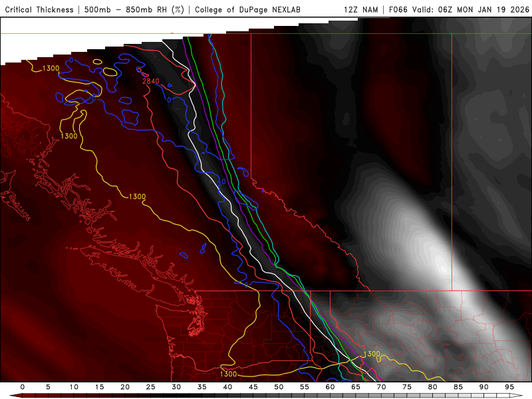Pick colorbar tick label "65"
532x399 pixels.
pyautogui.click(x=356, y=387)
